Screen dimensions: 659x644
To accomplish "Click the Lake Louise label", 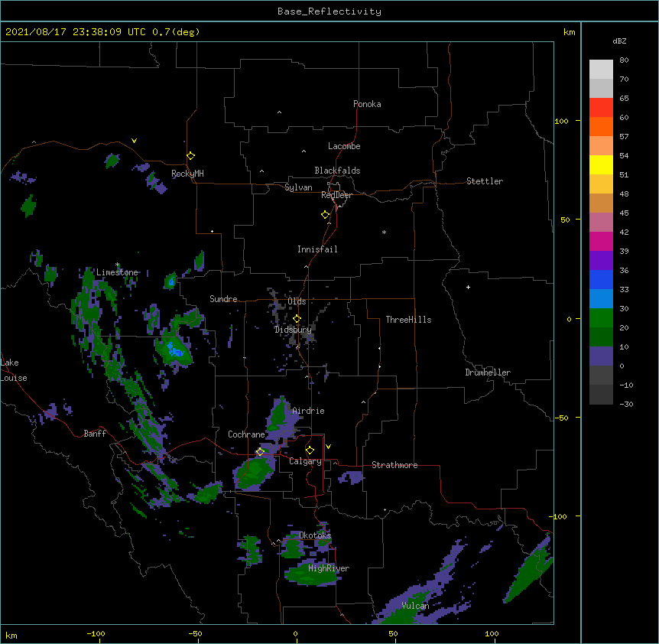I will coord(13,370).
